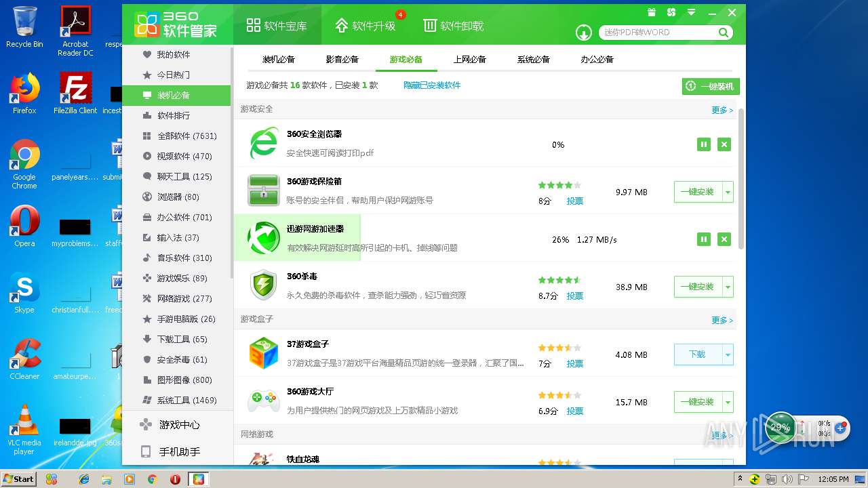Click the 迅游网游加速器 app icon
Screen dimensions: 868x488
click(x=264, y=238)
